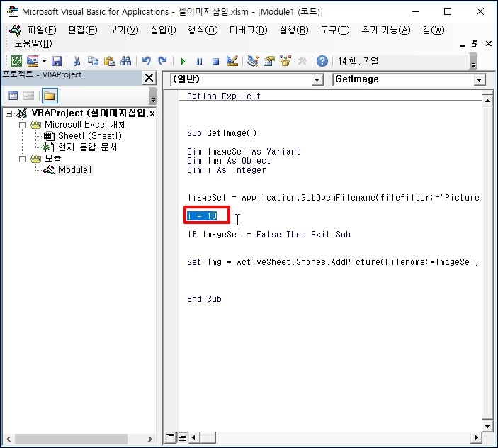Collapse the VBAProject root node

(9, 113)
